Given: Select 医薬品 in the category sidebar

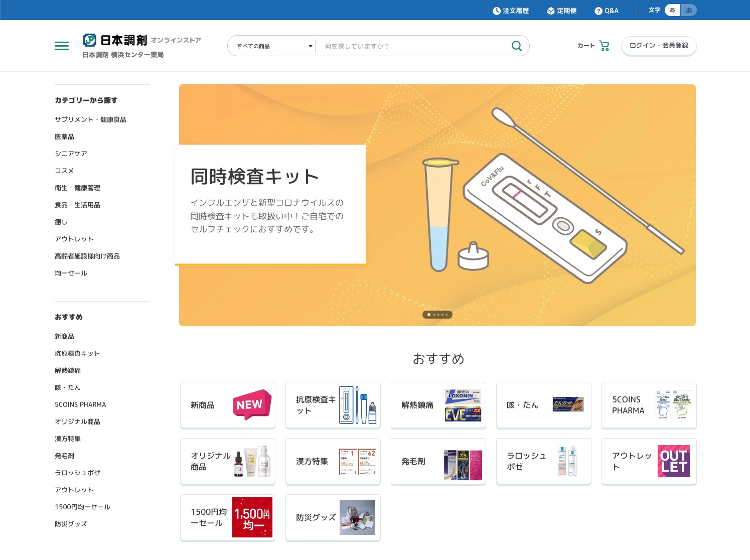Looking at the screenshot, I should (65, 136).
